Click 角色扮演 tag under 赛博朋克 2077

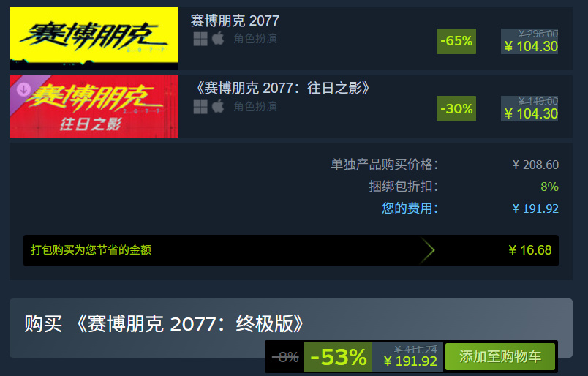point(255,39)
